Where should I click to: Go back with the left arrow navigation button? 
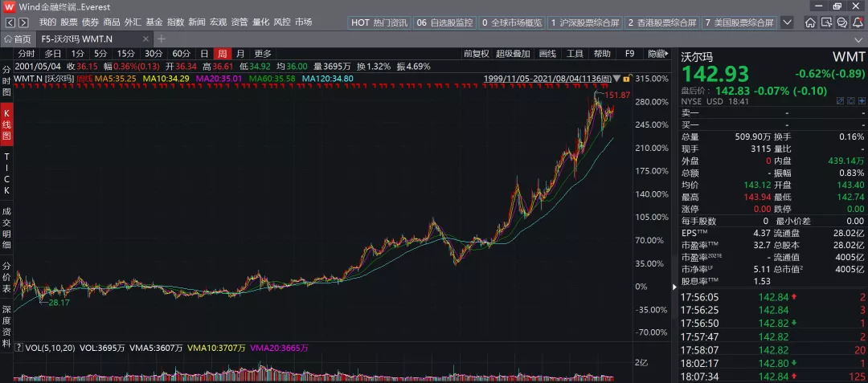(x=10, y=22)
